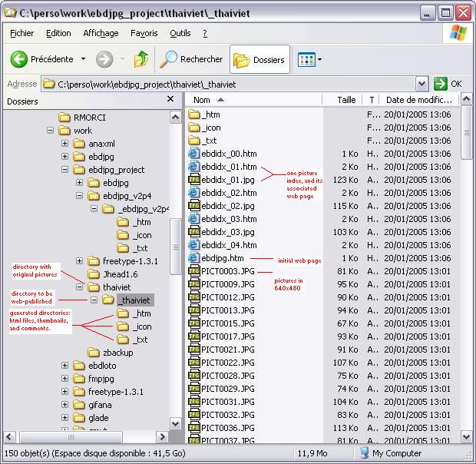Click the grey forward arrow icon

point(104,59)
